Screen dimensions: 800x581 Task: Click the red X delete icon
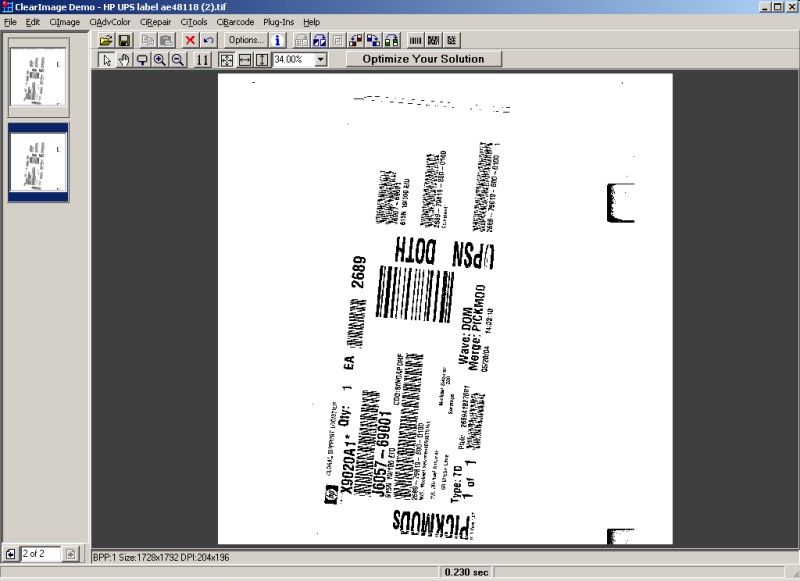[190, 40]
